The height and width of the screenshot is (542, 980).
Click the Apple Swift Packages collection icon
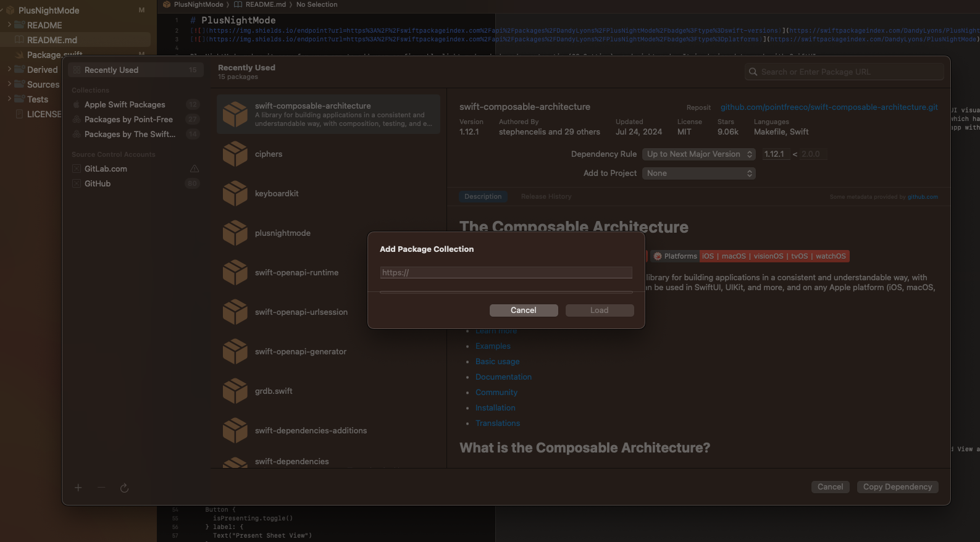pyautogui.click(x=77, y=104)
